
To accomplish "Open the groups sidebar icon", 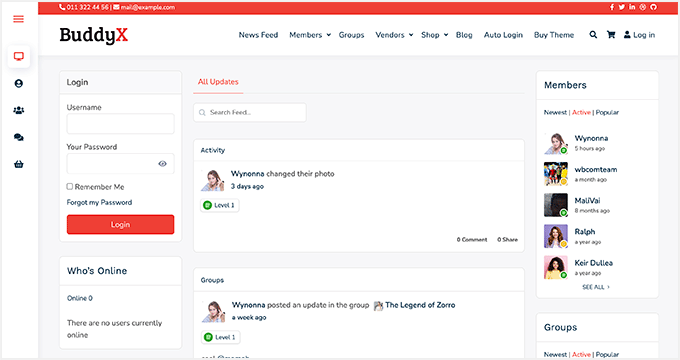I will (x=19, y=110).
